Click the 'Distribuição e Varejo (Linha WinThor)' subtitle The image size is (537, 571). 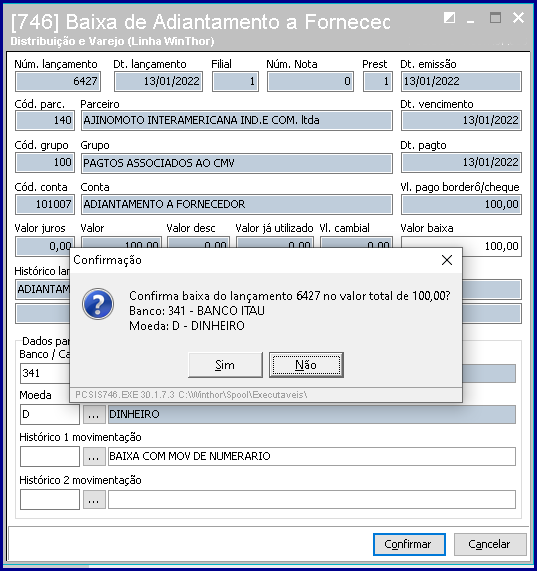(x=112, y=41)
